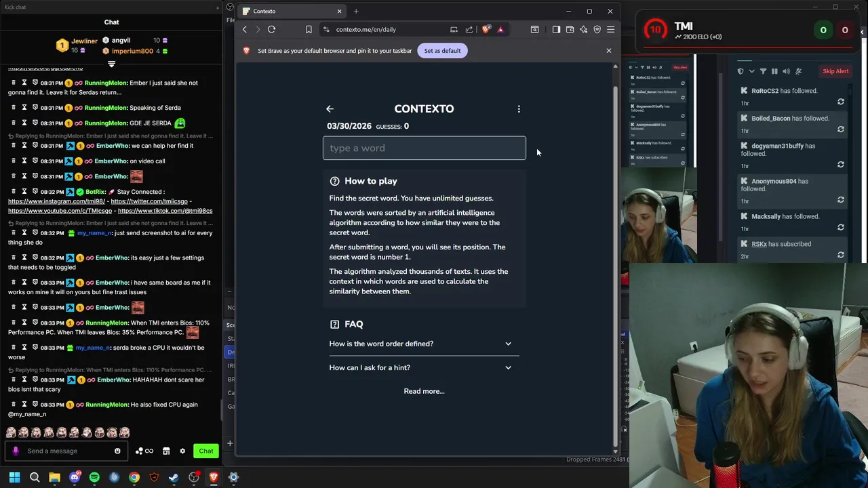Select the Contexto browser tab
868x488 pixels.
click(292, 11)
